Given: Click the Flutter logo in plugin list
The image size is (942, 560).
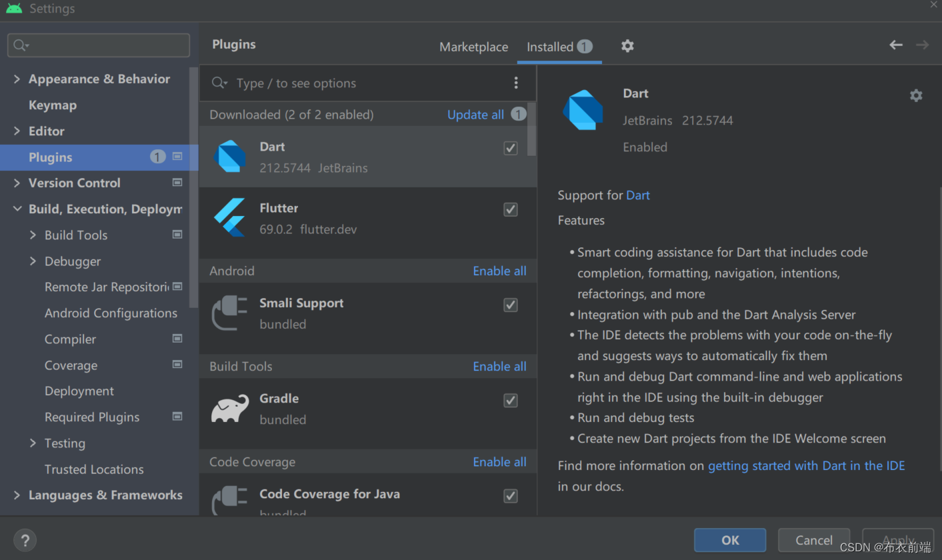Looking at the screenshot, I should (x=230, y=218).
